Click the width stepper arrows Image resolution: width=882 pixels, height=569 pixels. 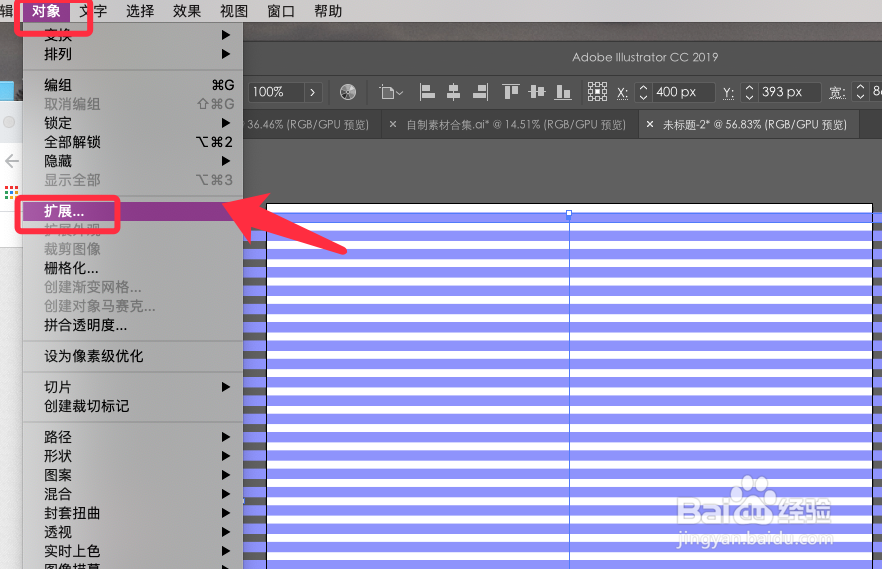click(860, 92)
